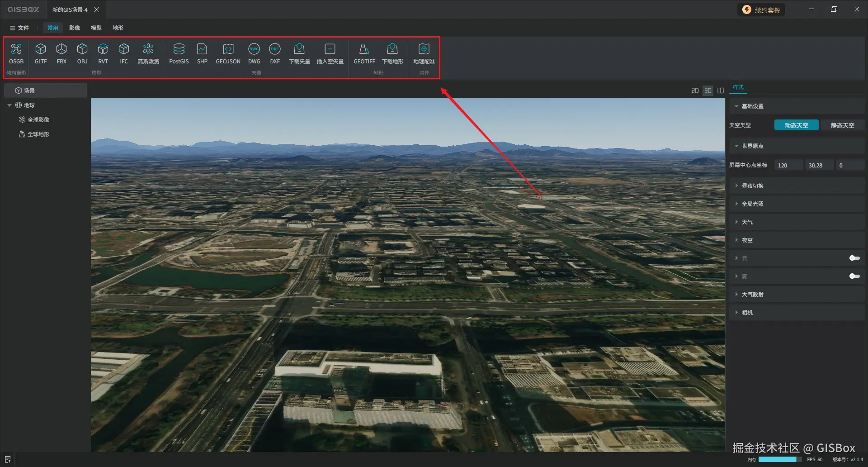Switch to 2D view mode

pyautogui.click(x=695, y=91)
